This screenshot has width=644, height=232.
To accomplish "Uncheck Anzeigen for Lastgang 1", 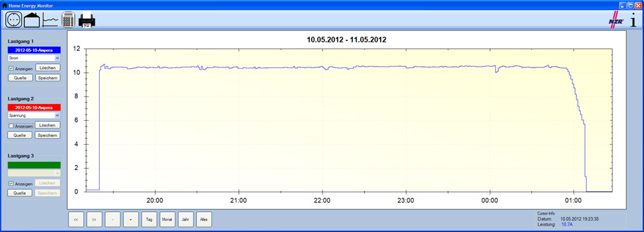I will tap(11, 69).
